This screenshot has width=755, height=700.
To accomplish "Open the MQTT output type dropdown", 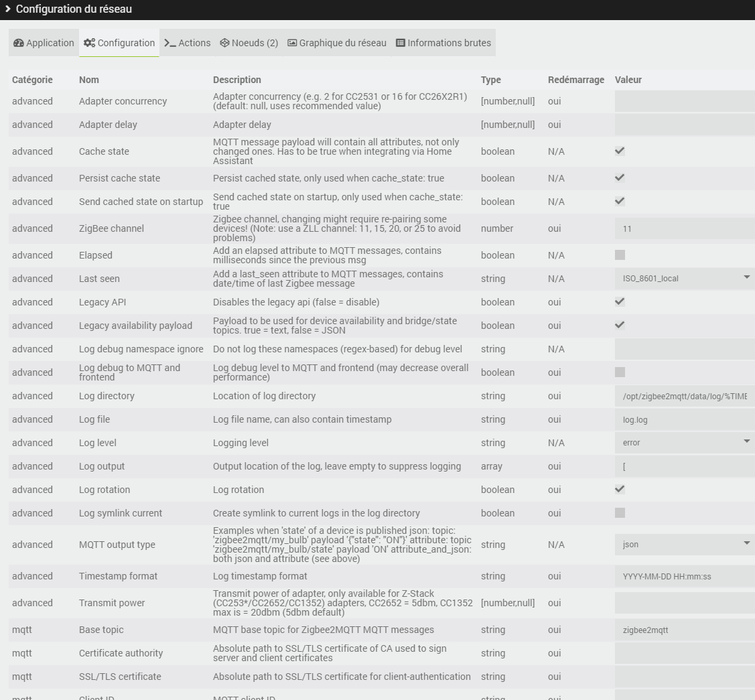I will [x=683, y=545].
